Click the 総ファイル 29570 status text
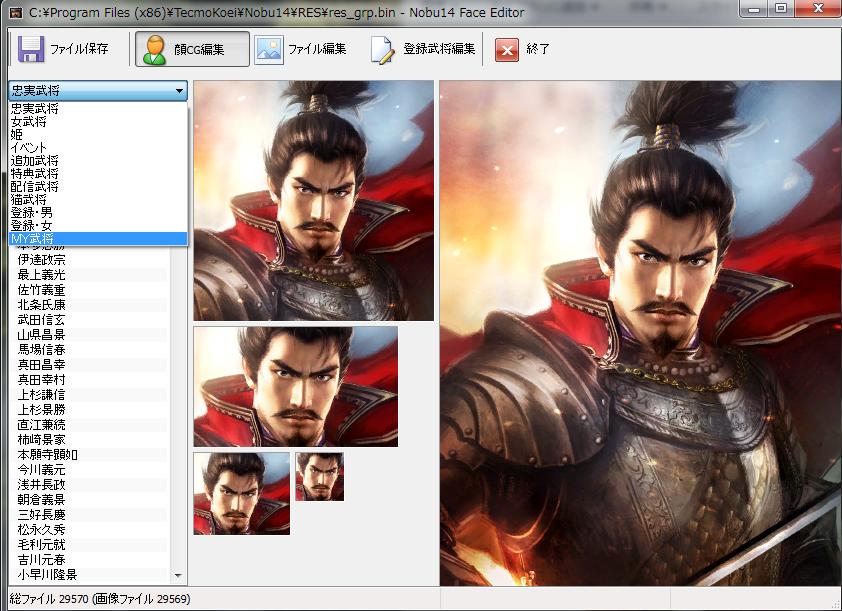Screen dimensions: 842x611 click(x=100, y=599)
